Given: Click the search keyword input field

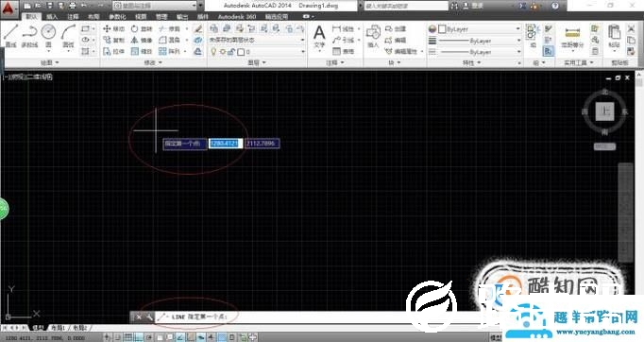Looking at the screenshot, I should pyautogui.click(x=407, y=6).
